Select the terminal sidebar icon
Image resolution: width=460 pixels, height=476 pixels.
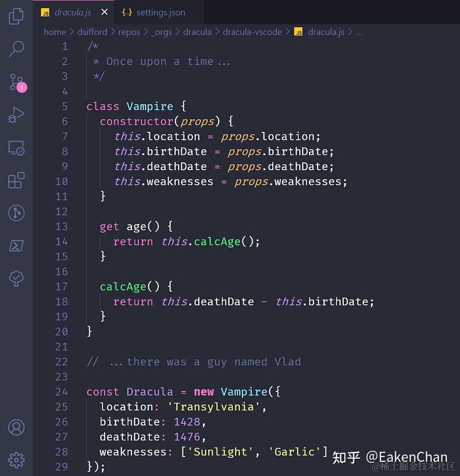tap(16, 245)
